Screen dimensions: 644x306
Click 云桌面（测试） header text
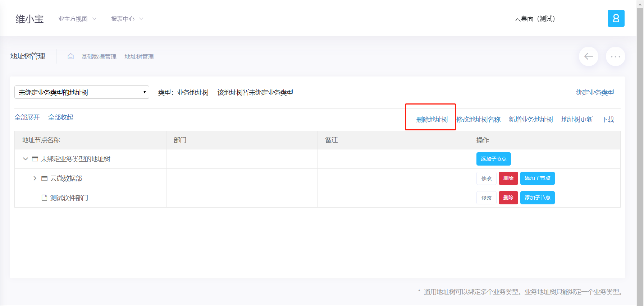click(x=535, y=19)
